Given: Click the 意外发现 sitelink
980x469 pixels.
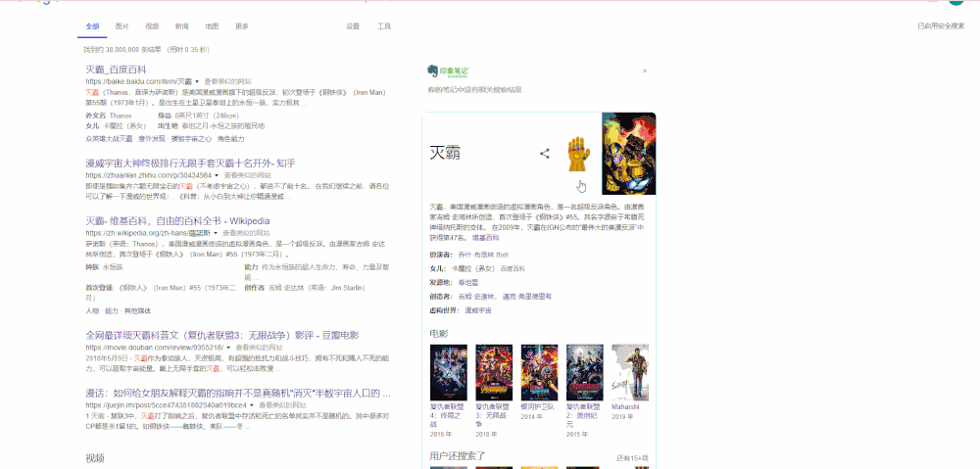Looking at the screenshot, I should point(152,139).
